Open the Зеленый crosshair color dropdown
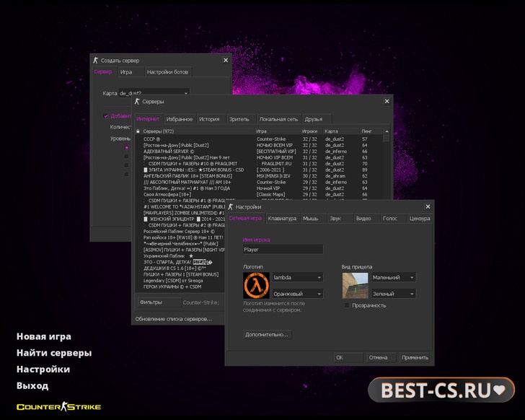Image resolution: width=525 pixels, height=420 pixels. pos(394,294)
